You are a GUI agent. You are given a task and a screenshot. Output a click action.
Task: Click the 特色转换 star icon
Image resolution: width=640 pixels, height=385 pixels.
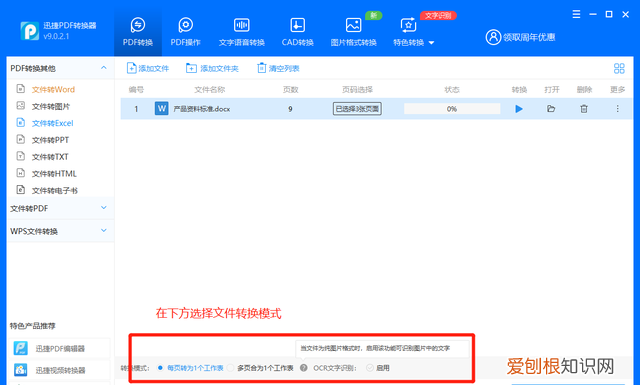[x=408, y=25]
